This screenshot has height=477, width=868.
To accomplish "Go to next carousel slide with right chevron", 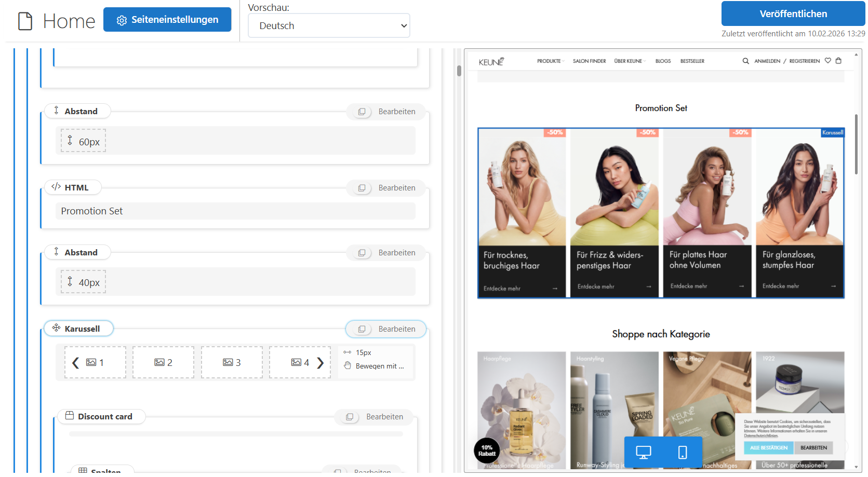I will coord(321,363).
